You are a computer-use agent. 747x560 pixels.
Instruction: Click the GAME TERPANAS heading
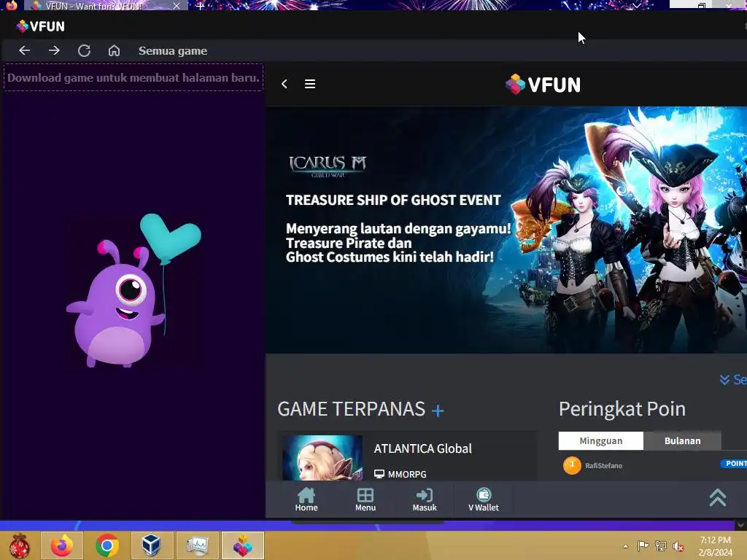coord(351,409)
